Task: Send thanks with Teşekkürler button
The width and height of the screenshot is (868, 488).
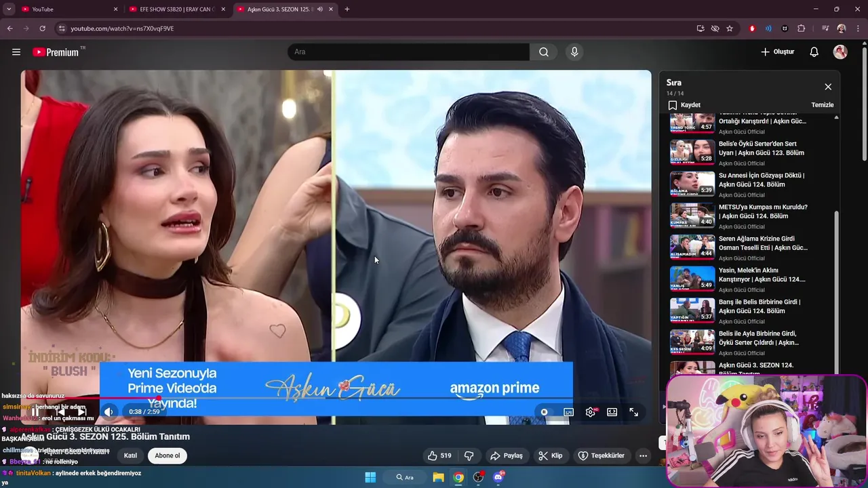Action: pyautogui.click(x=601, y=455)
